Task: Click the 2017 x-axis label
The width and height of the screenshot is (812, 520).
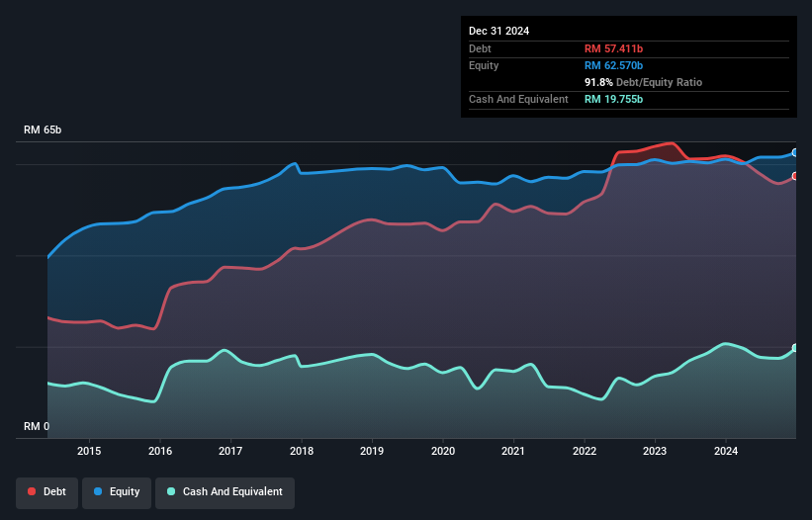Action: [x=230, y=451]
